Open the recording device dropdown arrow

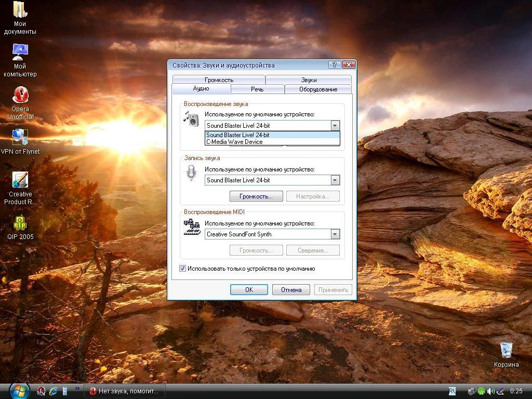[335, 180]
